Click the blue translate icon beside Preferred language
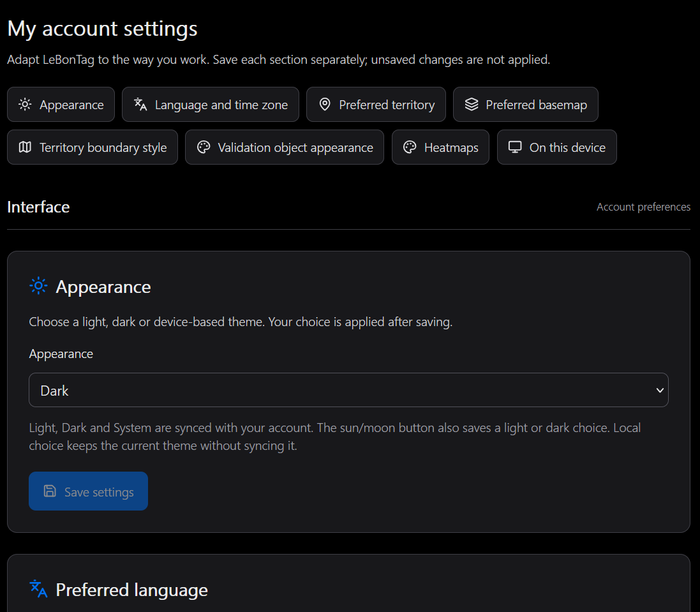Screen dimensions: 700x612 pyautogui.click(x=38, y=589)
